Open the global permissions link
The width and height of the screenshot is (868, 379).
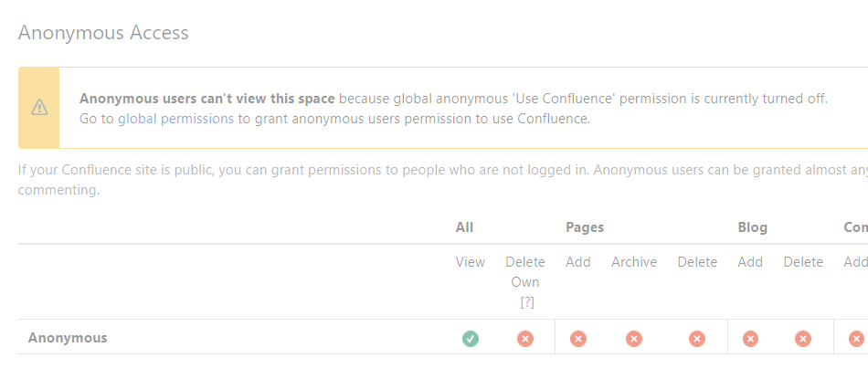point(175,119)
